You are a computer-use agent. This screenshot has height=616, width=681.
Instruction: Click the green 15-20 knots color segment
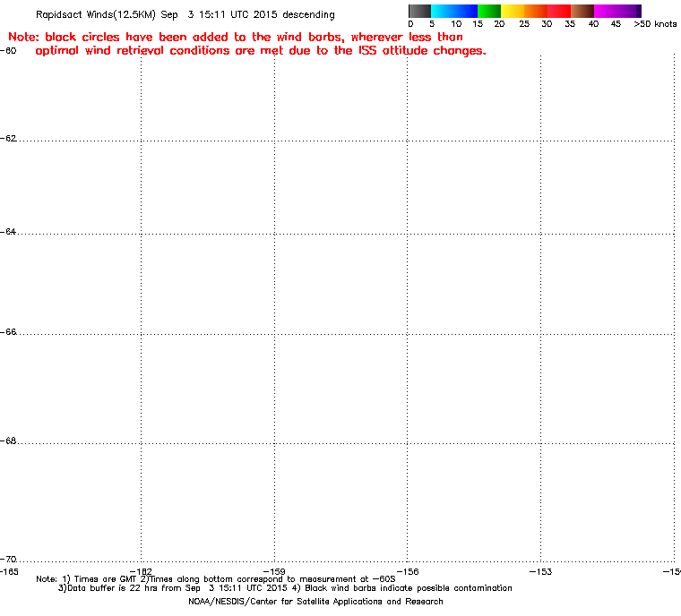click(489, 11)
